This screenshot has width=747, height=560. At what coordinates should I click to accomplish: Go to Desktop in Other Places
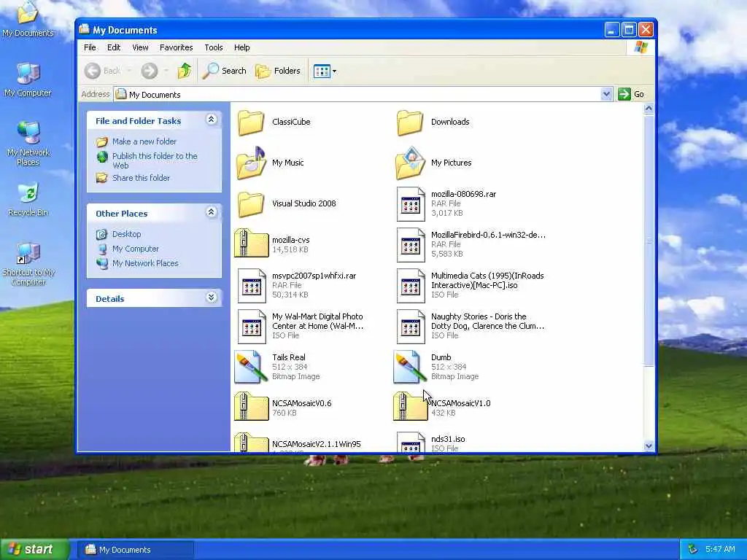coord(126,234)
